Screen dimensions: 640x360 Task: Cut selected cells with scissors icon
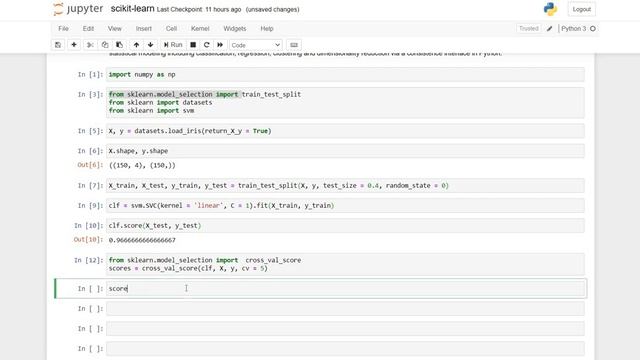point(90,45)
